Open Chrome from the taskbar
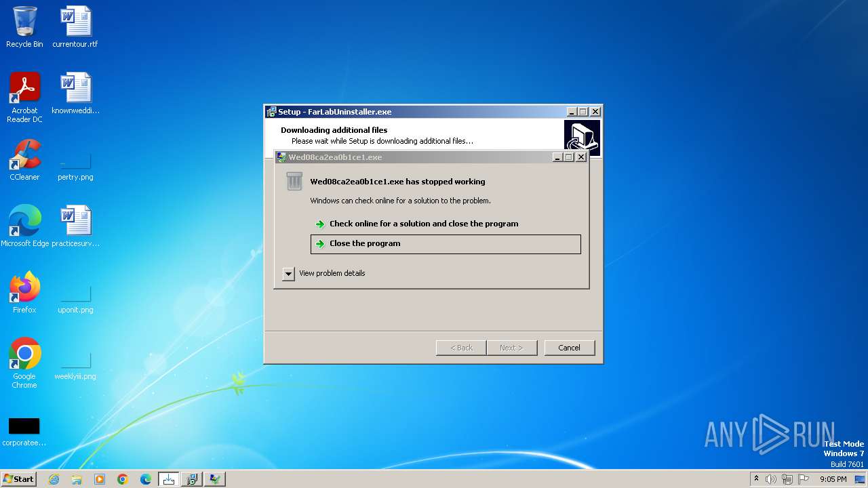The image size is (868, 488). [x=123, y=479]
